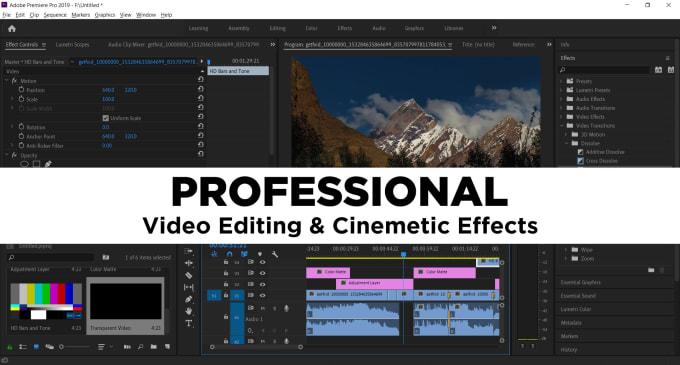Select the Ripple Edit tool

[189, 263]
